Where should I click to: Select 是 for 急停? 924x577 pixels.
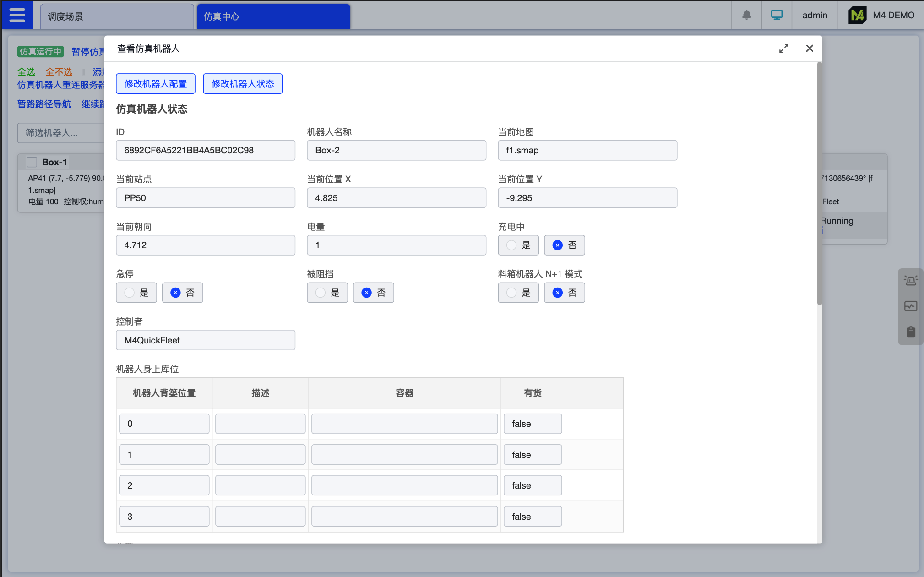coord(136,293)
